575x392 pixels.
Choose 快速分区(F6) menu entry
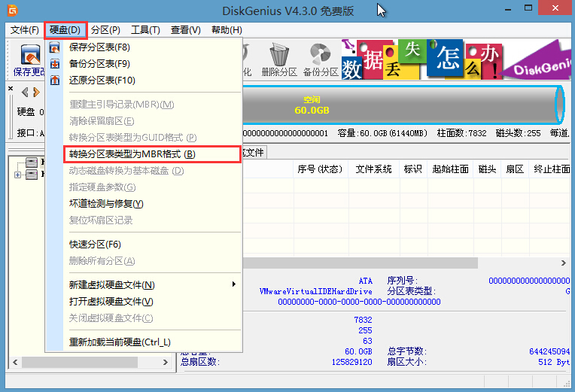click(x=144, y=245)
